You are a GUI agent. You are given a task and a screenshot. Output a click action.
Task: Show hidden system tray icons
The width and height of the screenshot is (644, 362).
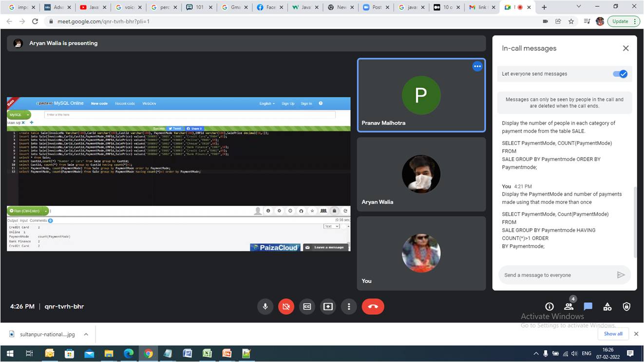[536, 354]
